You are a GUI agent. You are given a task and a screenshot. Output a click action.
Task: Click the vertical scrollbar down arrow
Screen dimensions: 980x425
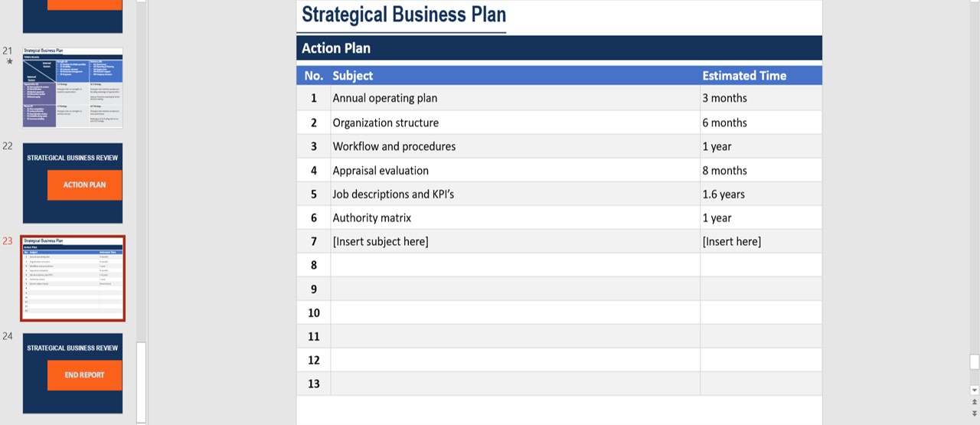pos(975,390)
